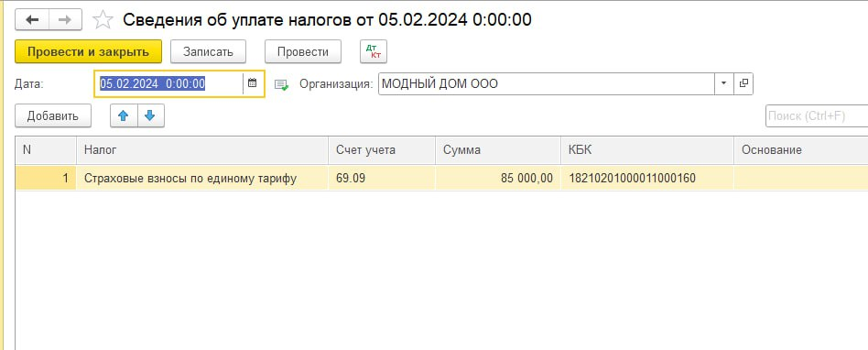Select amount cell 85 000,00
The image size is (868, 350).
(x=498, y=179)
